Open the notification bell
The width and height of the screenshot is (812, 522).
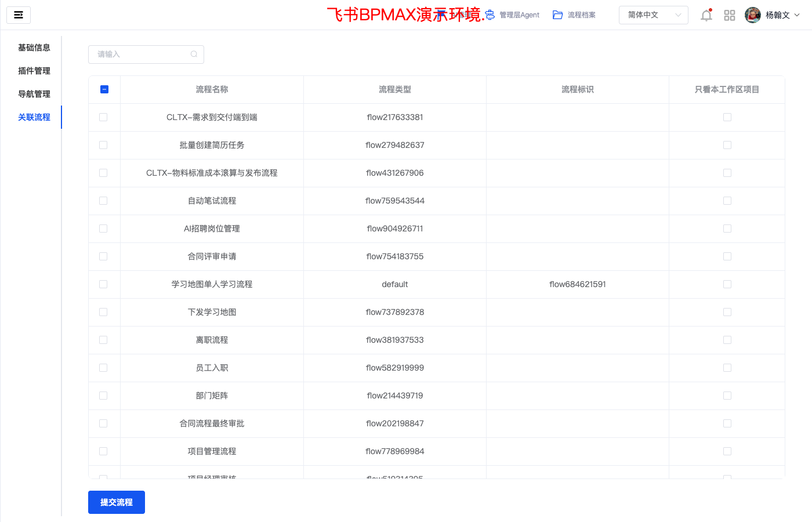point(706,15)
